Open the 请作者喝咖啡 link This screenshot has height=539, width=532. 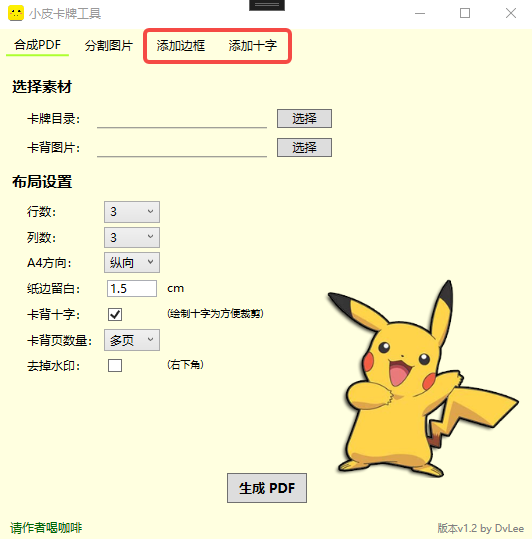[46, 528]
